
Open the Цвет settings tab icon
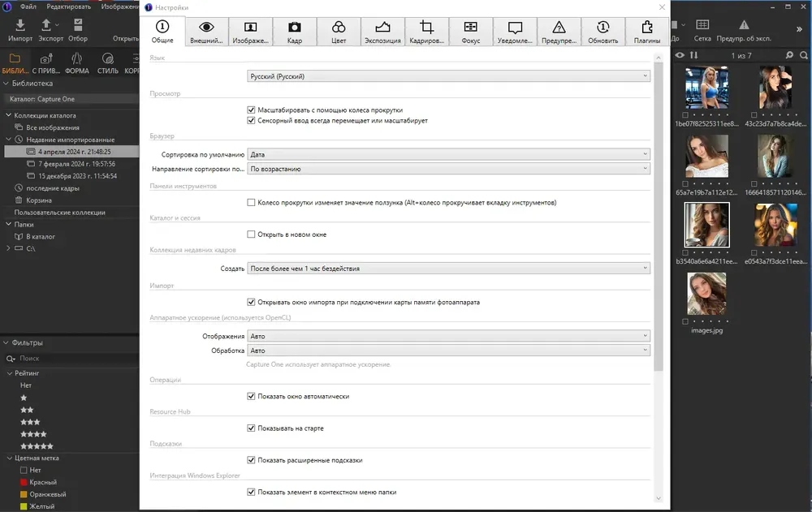(338, 27)
